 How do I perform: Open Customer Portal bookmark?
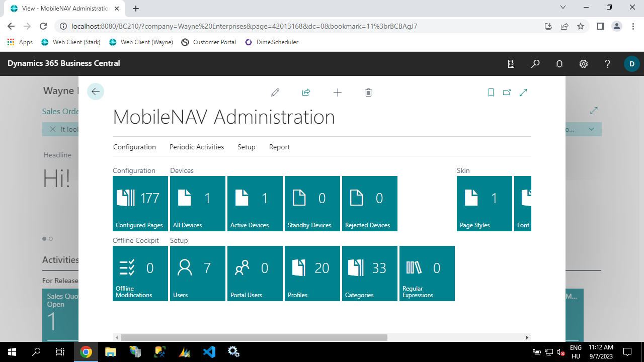(x=209, y=42)
